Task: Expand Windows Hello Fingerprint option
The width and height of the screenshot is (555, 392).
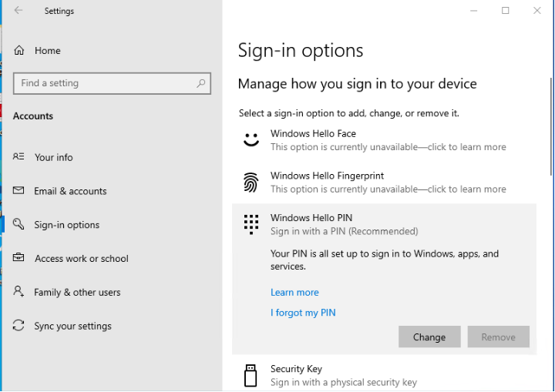Action: 384,183
